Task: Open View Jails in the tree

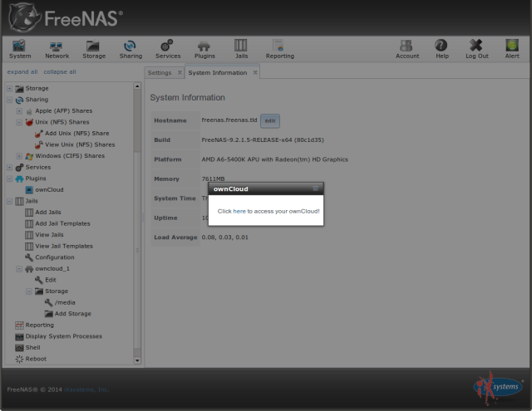Action: [x=50, y=235]
